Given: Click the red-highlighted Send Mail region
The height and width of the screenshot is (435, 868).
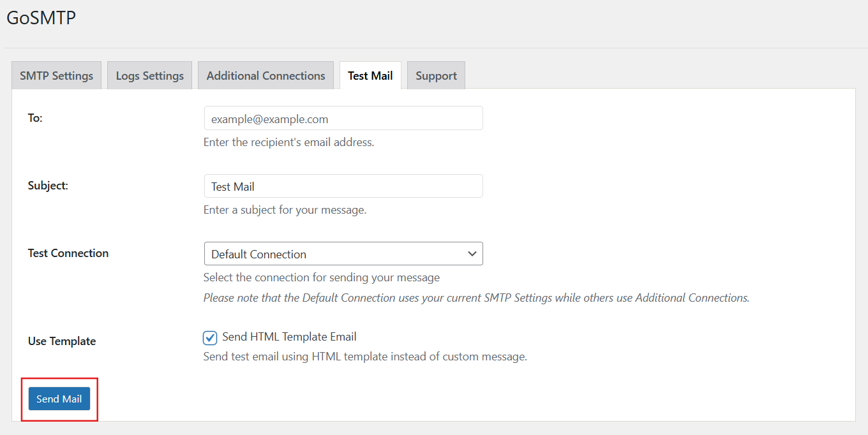Looking at the screenshot, I should tap(59, 399).
